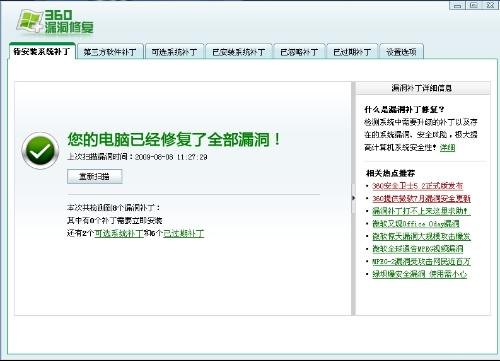Open the 可选系统补丁 tab

coord(174,52)
